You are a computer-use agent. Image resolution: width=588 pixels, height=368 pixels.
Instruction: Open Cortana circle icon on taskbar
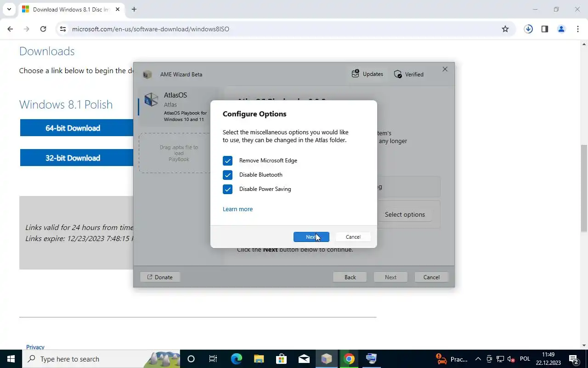click(191, 359)
